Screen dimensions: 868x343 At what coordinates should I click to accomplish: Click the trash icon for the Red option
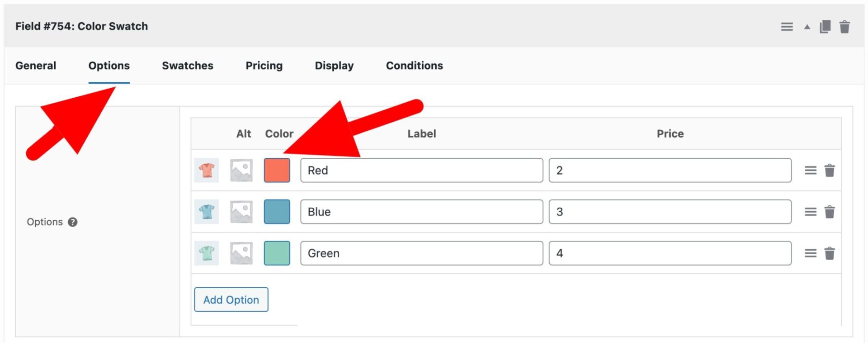coord(830,170)
